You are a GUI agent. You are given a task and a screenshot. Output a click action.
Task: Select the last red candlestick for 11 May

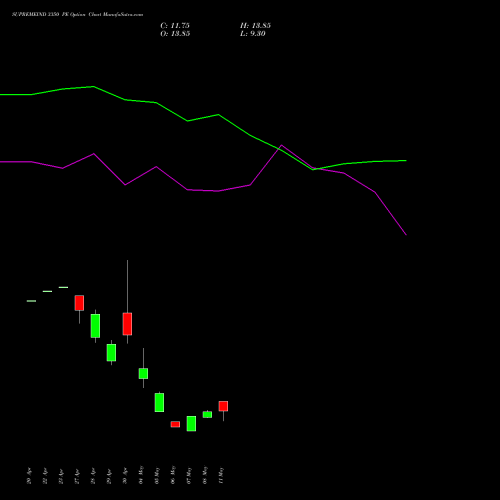[x=223, y=406]
